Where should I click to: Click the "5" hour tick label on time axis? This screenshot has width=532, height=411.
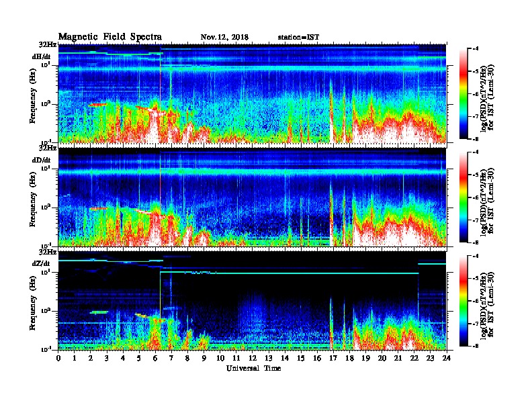139,358
